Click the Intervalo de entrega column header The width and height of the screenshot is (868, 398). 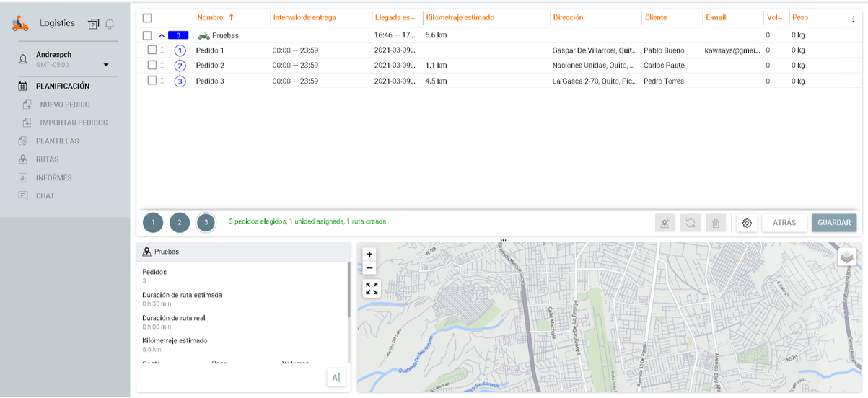(304, 17)
